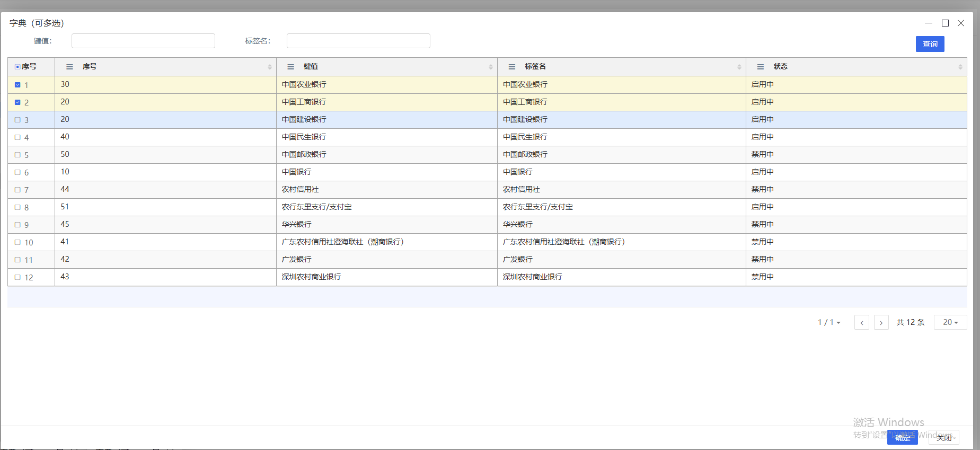Click the 查询 search button
This screenshot has height=450, width=980.
930,44
